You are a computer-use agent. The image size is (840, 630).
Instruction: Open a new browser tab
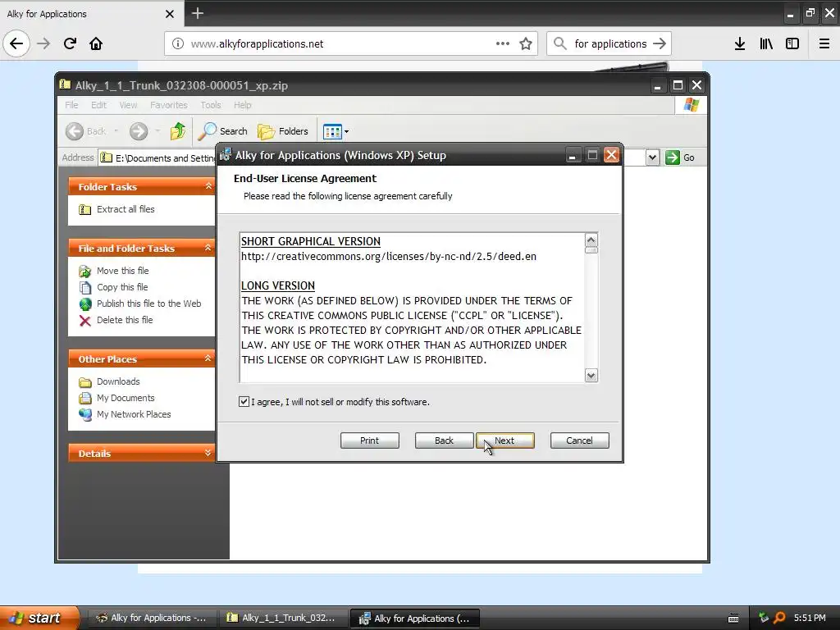coord(197,13)
